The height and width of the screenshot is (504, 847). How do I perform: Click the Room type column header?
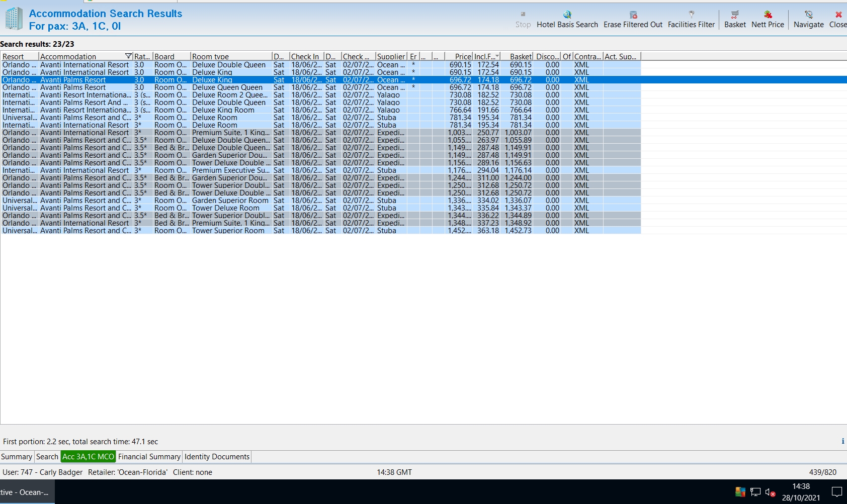click(x=230, y=56)
